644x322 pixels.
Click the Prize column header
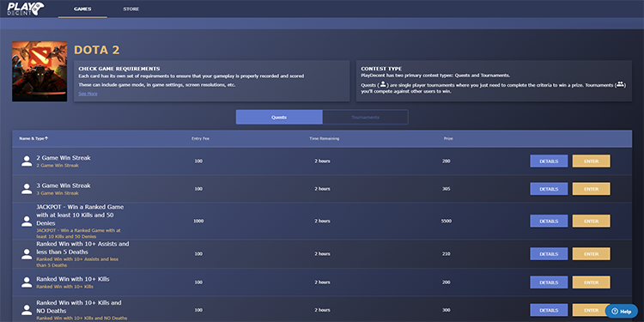click(448, 138)
